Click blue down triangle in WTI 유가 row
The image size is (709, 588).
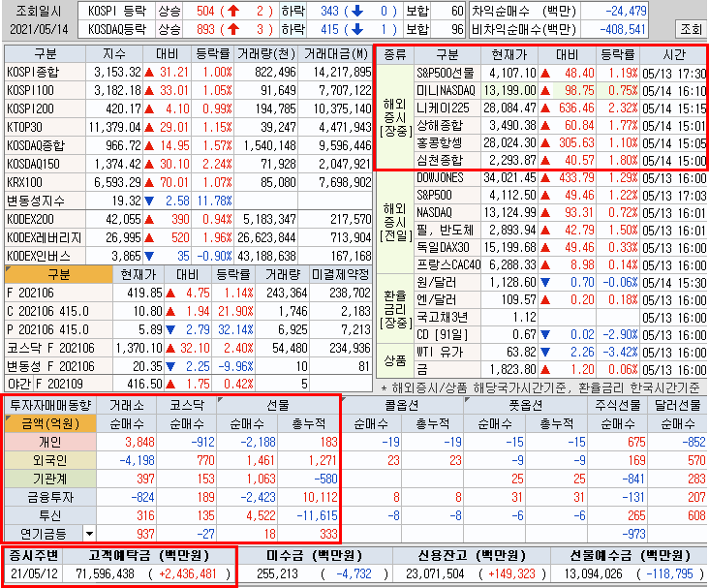click(x=545, y=353)
